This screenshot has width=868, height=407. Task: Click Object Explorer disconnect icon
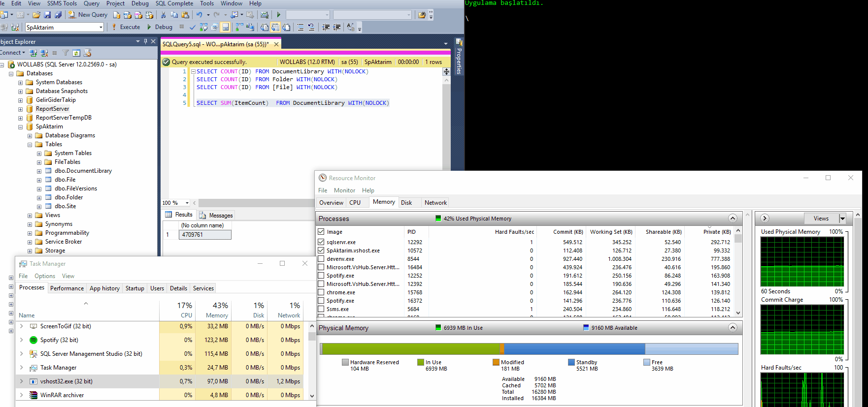point(44,53)
